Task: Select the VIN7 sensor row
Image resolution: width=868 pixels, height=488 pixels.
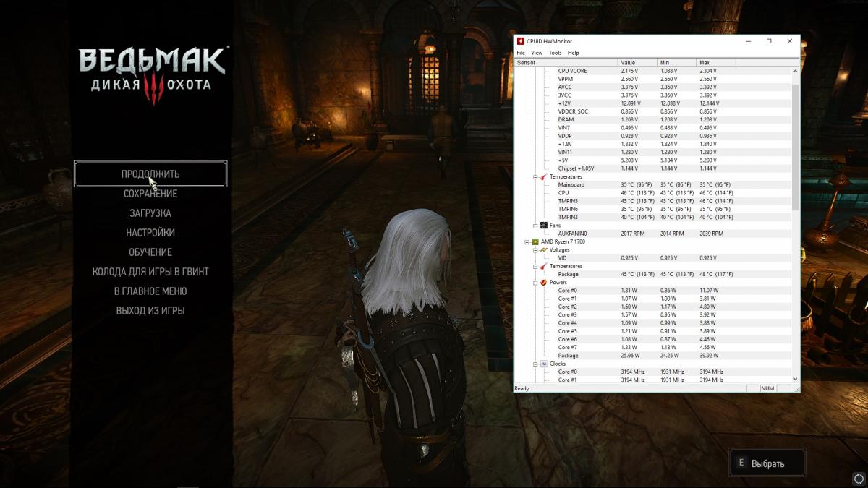Action: (653, 128)
